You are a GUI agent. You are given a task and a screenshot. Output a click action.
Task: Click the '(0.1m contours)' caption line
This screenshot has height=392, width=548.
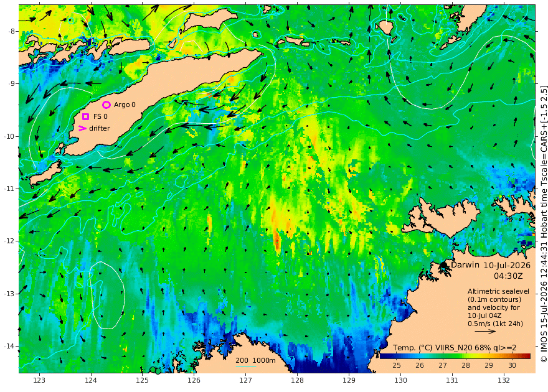pyautogui.click(x=494, y=299)
